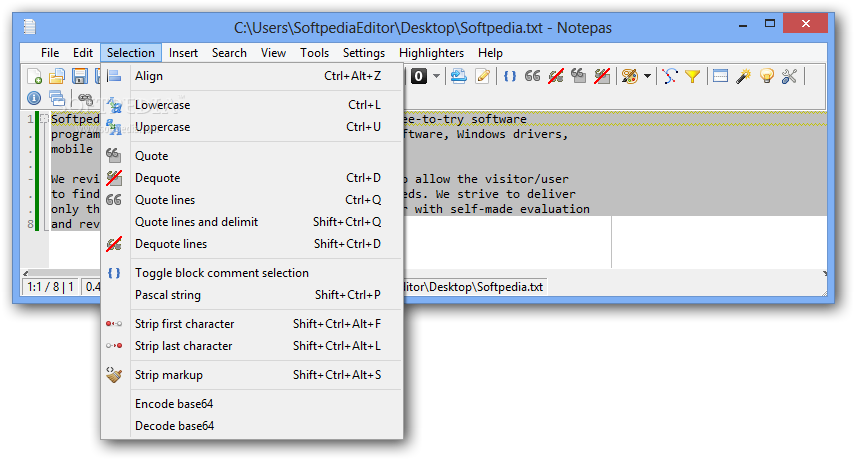Image resolution: width=855 pixels, height=460 pixels.
Task: Click the magic wand toolbar icon
Action: click(x=743, y=76)
